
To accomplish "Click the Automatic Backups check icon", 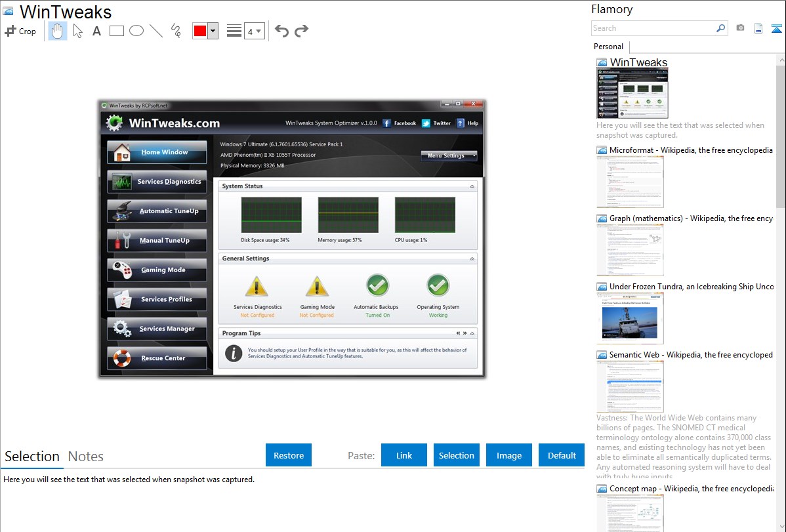I will click(377, 285).
